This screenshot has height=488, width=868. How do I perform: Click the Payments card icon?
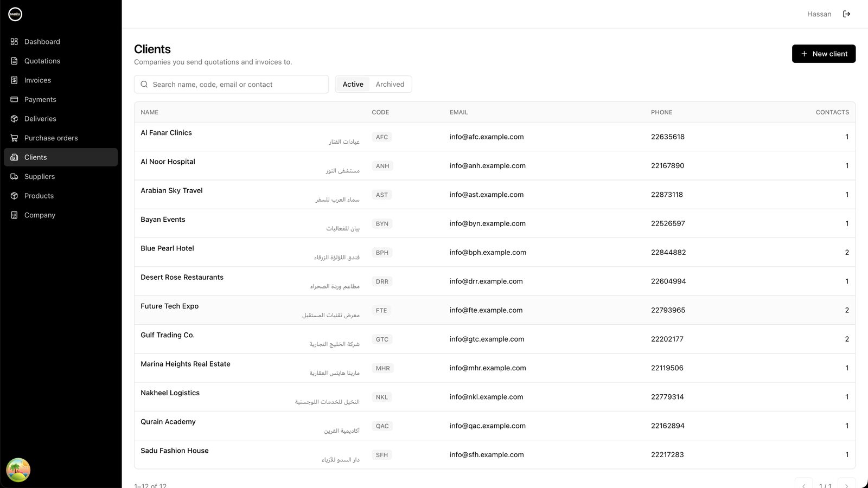[x=14, y=99]
